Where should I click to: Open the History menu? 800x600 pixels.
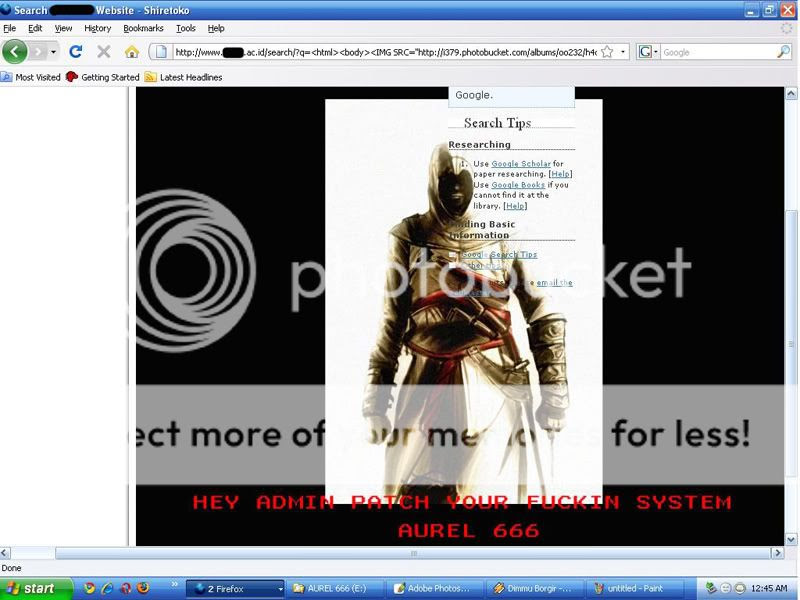(97, 28)
